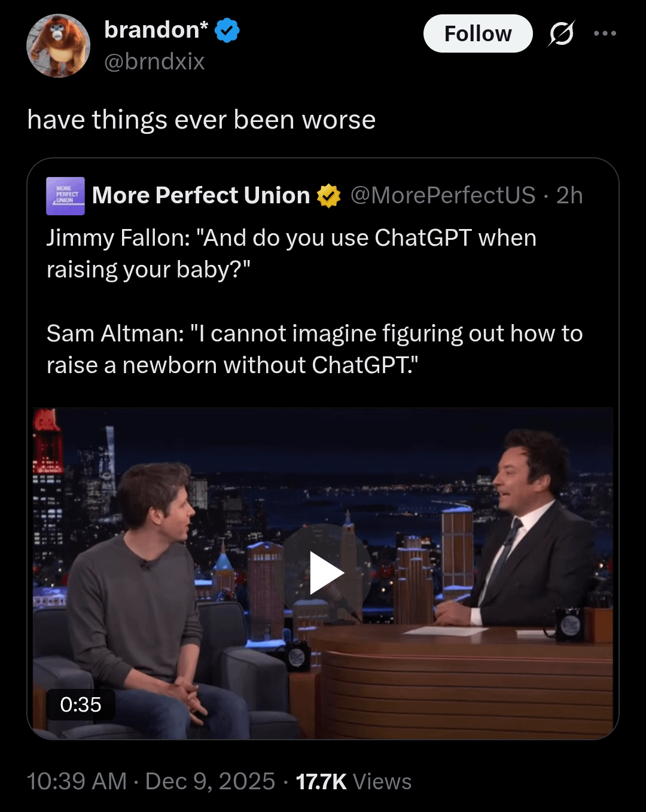Click the "have things ever been worse" text
The image size is (646, 812).
point(202,120)
